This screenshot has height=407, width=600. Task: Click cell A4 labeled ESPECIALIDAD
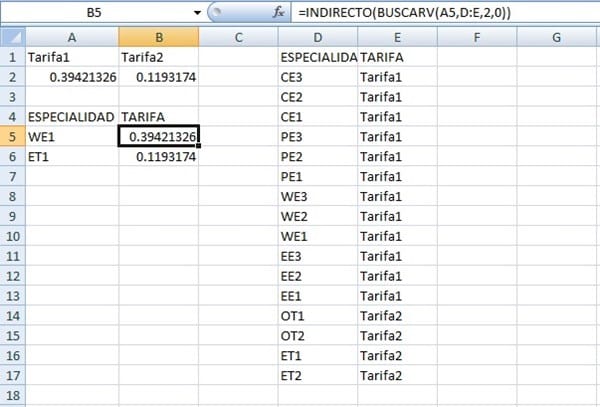[72, 117]
